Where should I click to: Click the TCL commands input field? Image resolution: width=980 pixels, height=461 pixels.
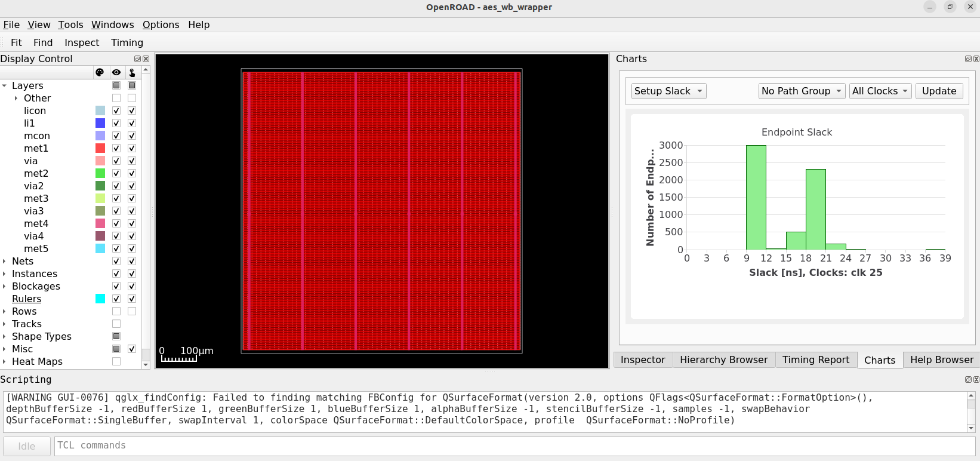pyautogui.click(x=515, y=445)
